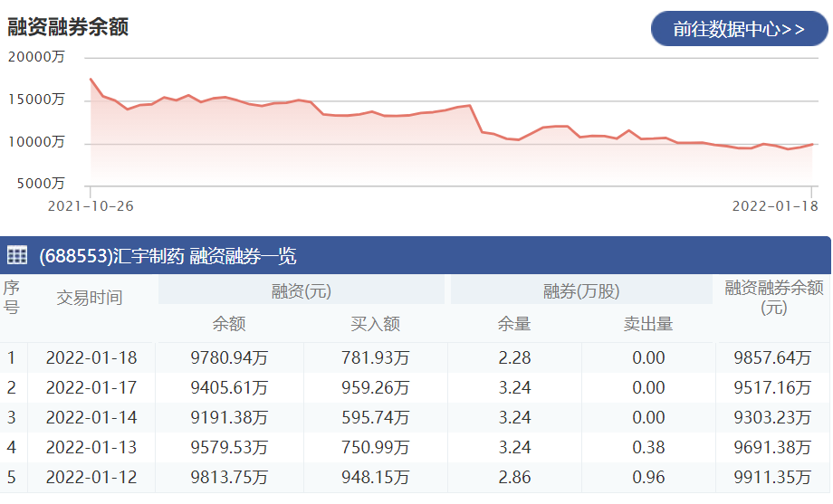Click the 9691.38万 total balance
Image resolution: width=833 pixels, height=504 pixels.
click(x=772, y=447)
